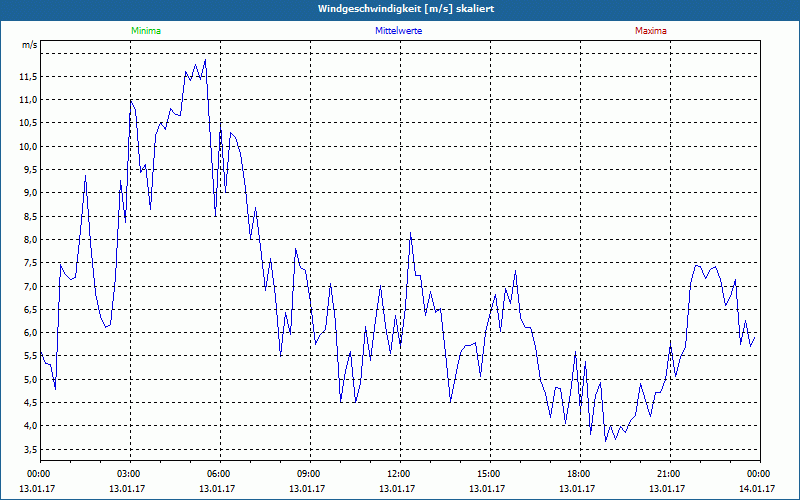Click the 7,0 y-axis value
800x500 pixels.
pos(30,286)
